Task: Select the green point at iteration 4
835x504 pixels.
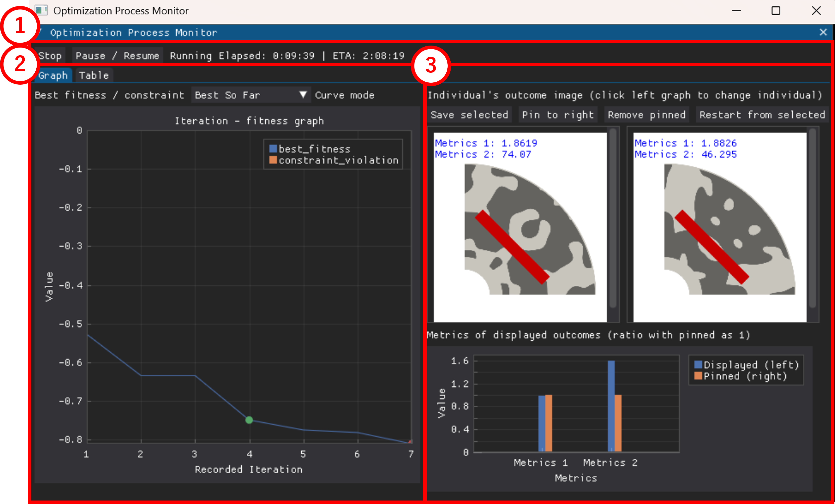Action: point(249,420)
